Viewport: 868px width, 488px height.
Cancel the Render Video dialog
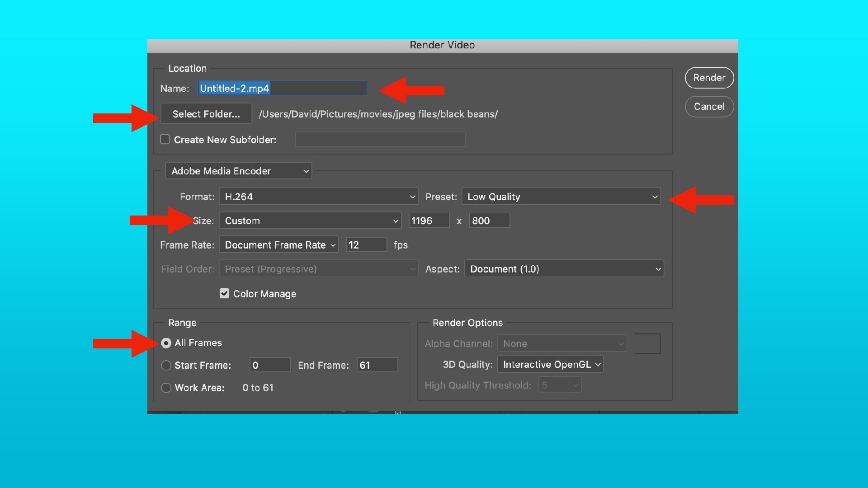pos(709,107)
